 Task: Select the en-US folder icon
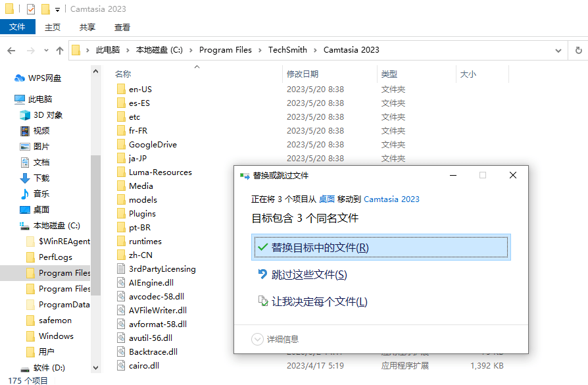tap(121, 90)
